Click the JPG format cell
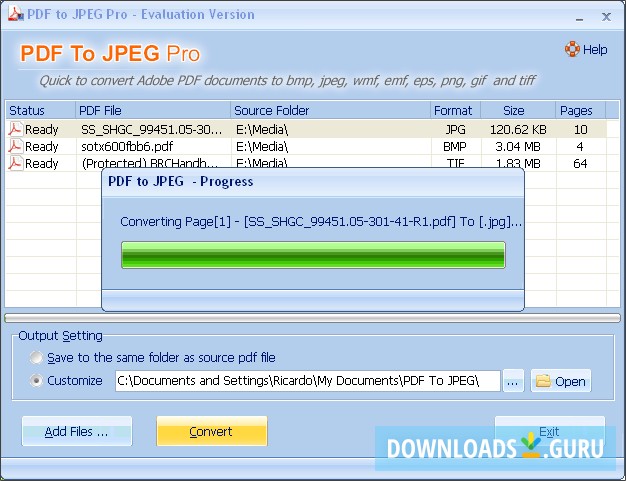Image resolution: width=626 pixels, height=481 pixels. (456, 129)
